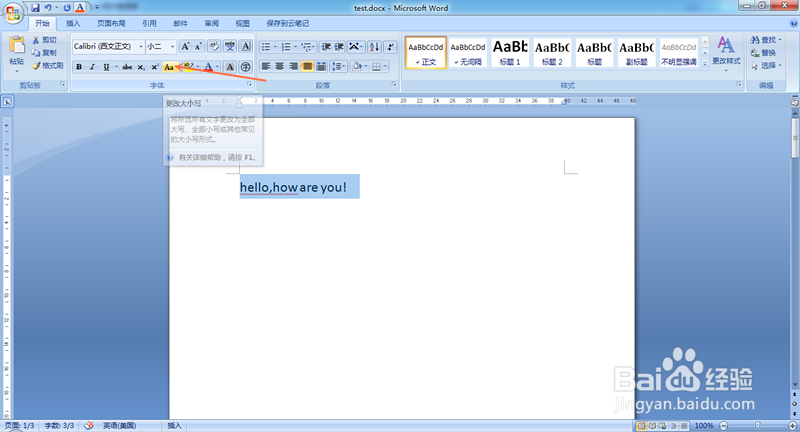
Task: Open the font size (小二) dropdown
Action: (x=172, y=46)
